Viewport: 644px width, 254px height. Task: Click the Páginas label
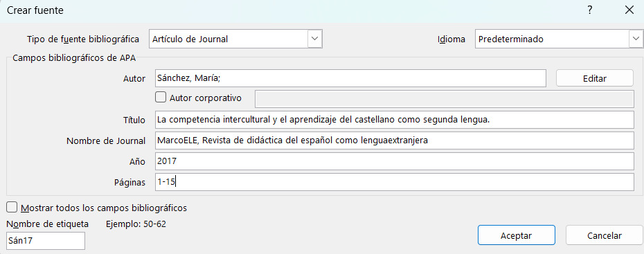[x=129, y=183]
